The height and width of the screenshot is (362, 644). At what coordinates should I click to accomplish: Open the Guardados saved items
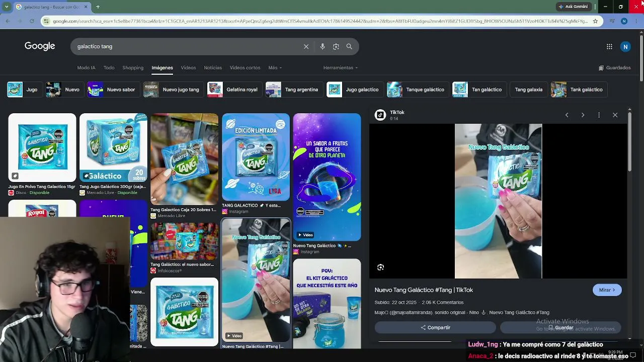(614, 68)
